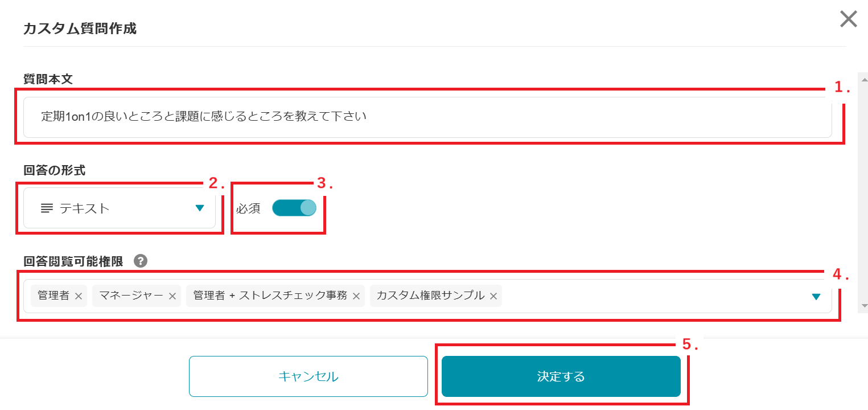
Task: Click empty area in the permissions field
Action: tap(655, 296)
